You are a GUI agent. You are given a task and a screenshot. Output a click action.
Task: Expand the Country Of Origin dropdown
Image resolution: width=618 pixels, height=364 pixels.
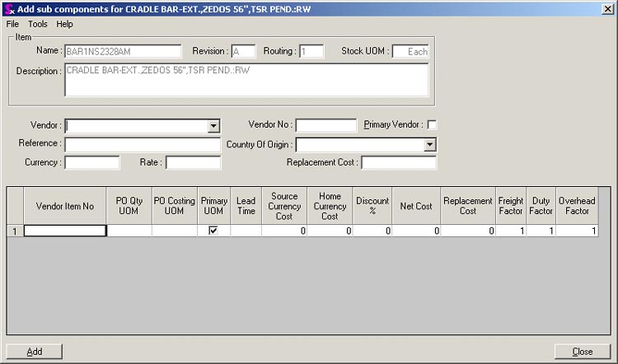pyautogui.click(x=429, y=145)
